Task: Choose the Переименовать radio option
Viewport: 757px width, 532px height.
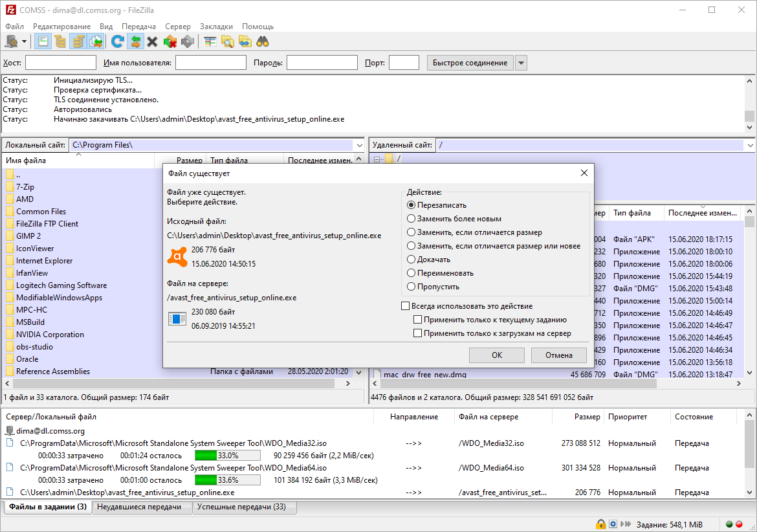Action: click(x=441, y=272)
